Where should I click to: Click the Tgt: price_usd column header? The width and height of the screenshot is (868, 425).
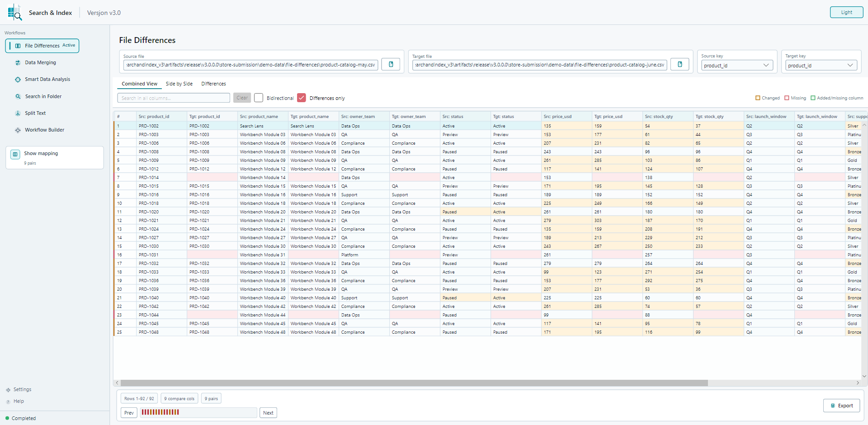[x=618, y=117]
